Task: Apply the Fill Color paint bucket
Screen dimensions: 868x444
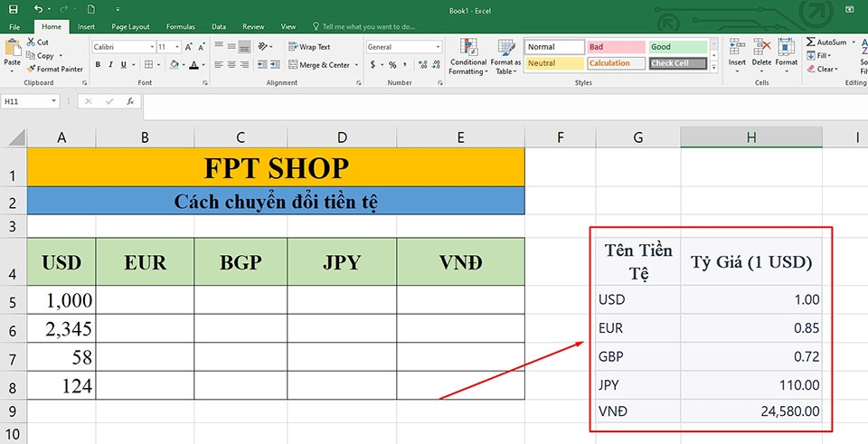Action: click(x=175, y=65)
